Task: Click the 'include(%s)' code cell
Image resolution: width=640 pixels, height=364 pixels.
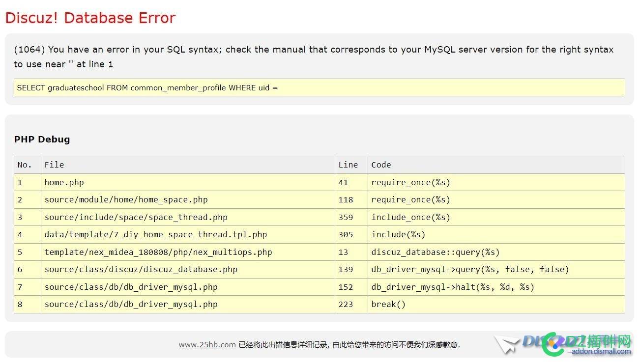Action: pyautogui.click(x=496, y=234)
